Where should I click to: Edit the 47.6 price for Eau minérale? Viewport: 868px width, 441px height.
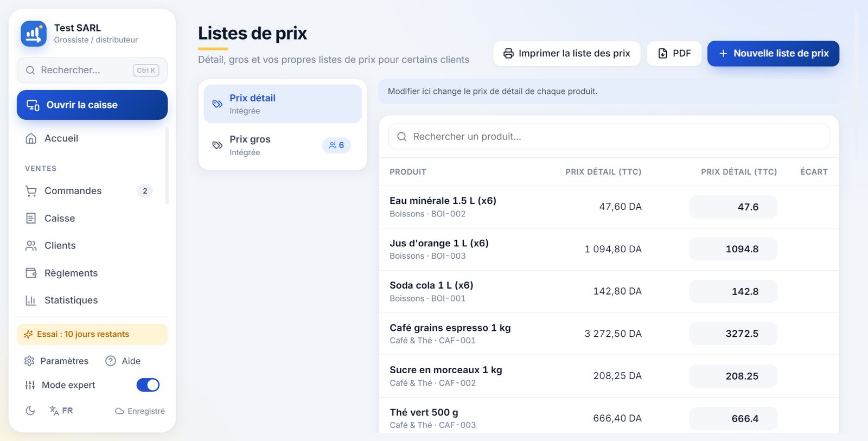point(733,207)
